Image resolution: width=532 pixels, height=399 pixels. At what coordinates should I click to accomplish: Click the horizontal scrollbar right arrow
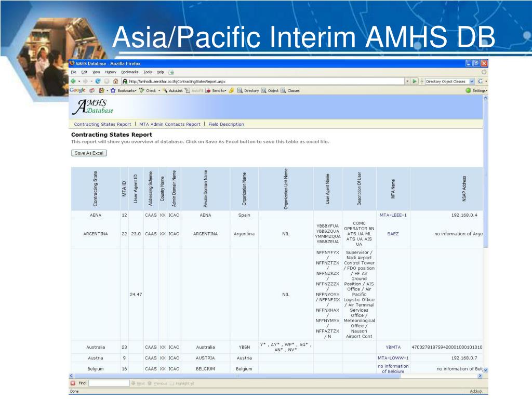pos(480,376)
